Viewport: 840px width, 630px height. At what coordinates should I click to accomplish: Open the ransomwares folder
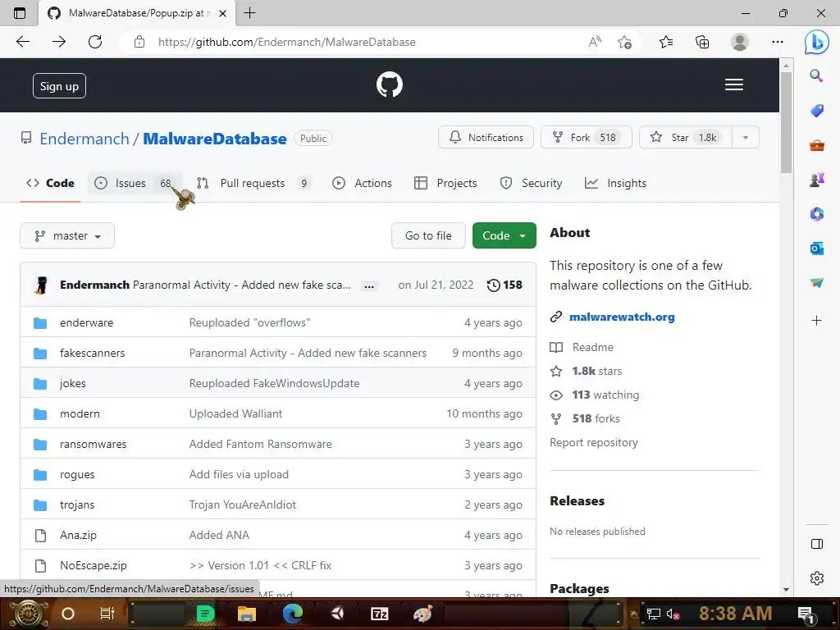point(94,444)
